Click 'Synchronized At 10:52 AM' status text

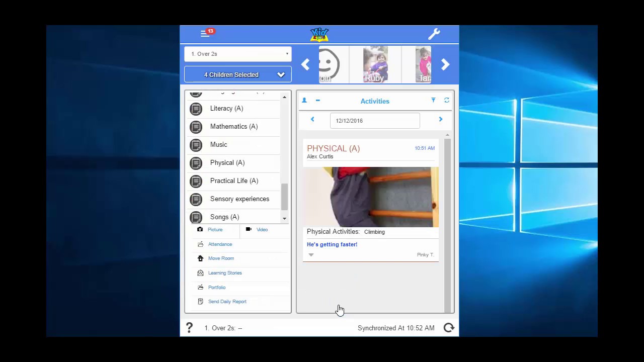396,328
